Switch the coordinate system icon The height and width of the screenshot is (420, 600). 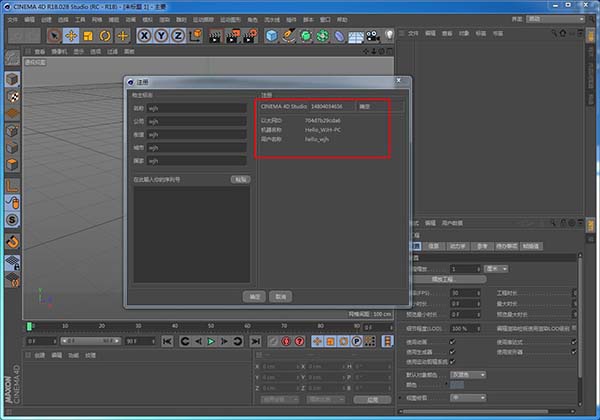196,36
